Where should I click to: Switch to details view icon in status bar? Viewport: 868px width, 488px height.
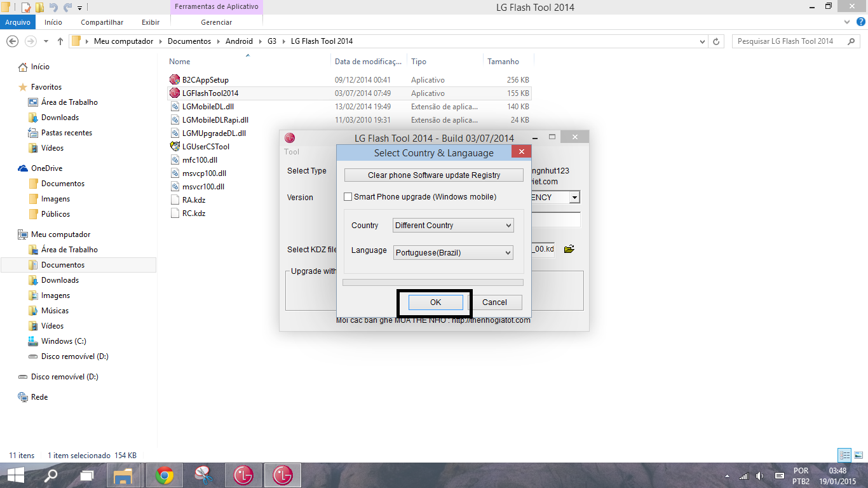tap(844, 456)
